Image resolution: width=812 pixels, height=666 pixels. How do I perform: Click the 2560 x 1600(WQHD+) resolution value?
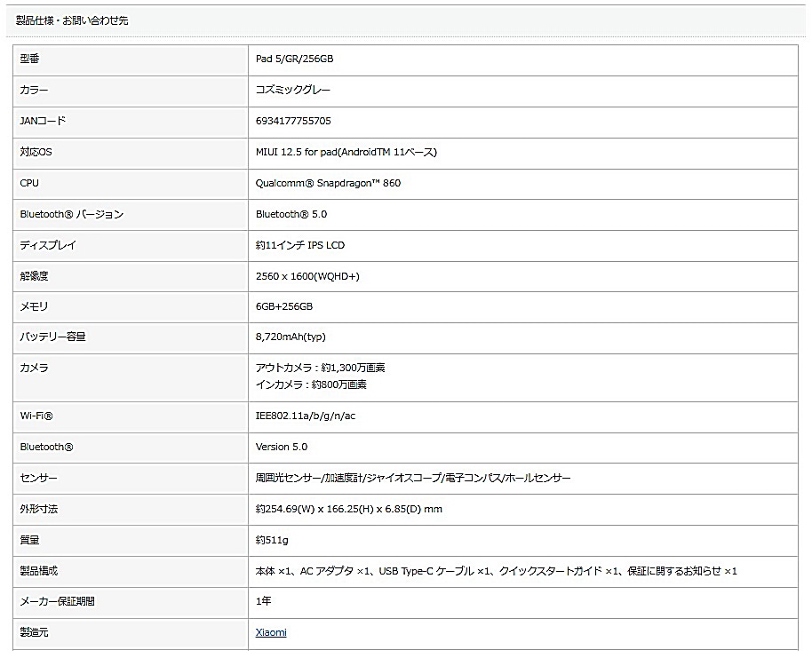click(307, 276)
